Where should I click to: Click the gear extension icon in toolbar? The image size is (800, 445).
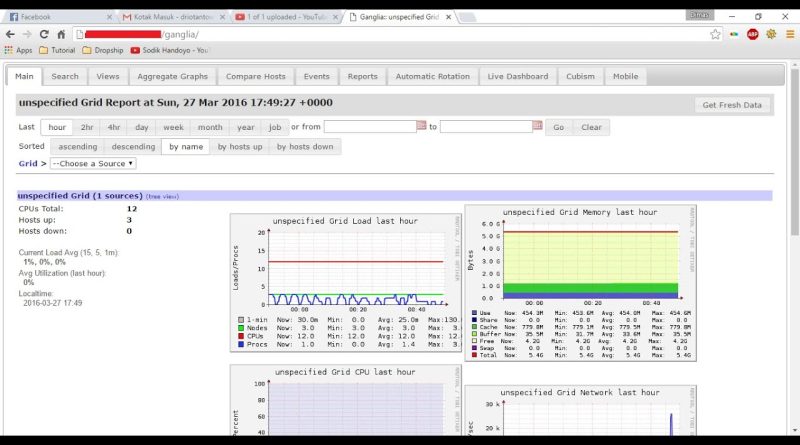[771, 34]
